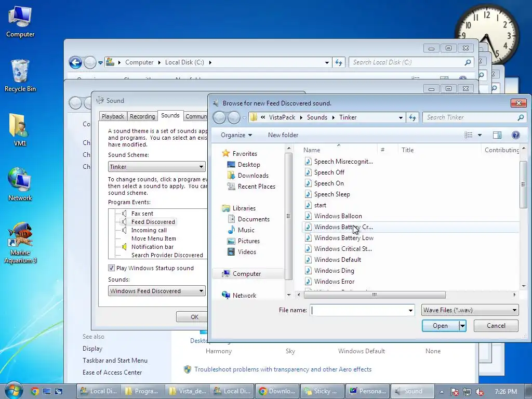This screenshot has width=532, height=399.
Task: Select the Windows Battery Low sound file
Action: click(343, 238)
